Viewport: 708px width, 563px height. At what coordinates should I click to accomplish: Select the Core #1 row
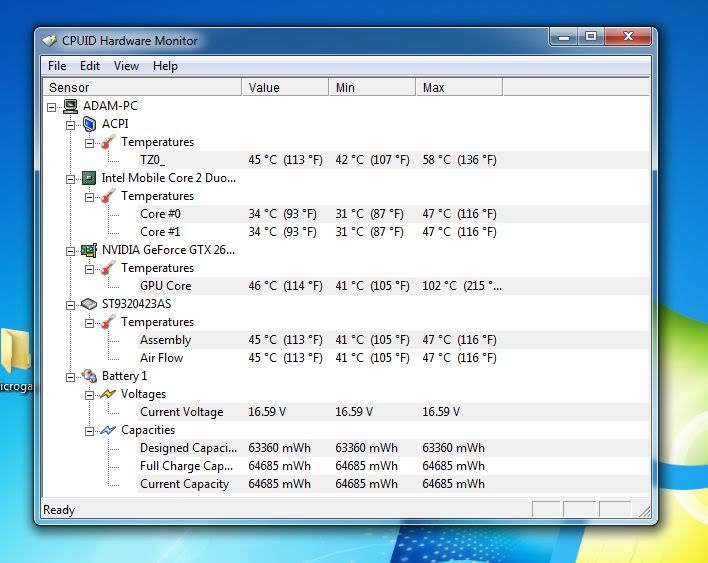pos(394,232)
